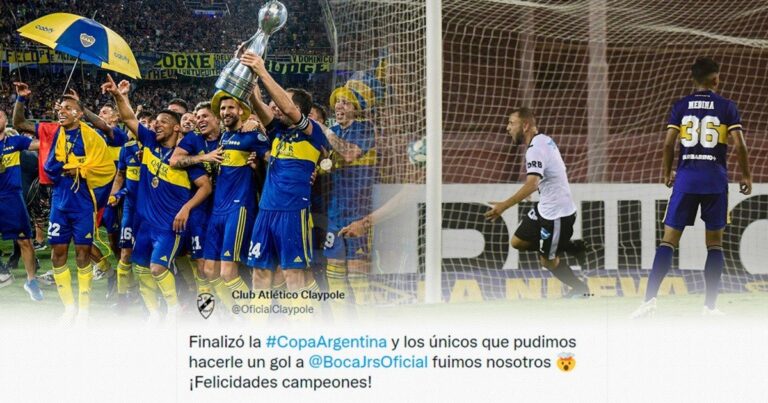Open the @OficialClaypole handle
The width and height of the screenshot is (768, 403).
click(x=272, y=310)
